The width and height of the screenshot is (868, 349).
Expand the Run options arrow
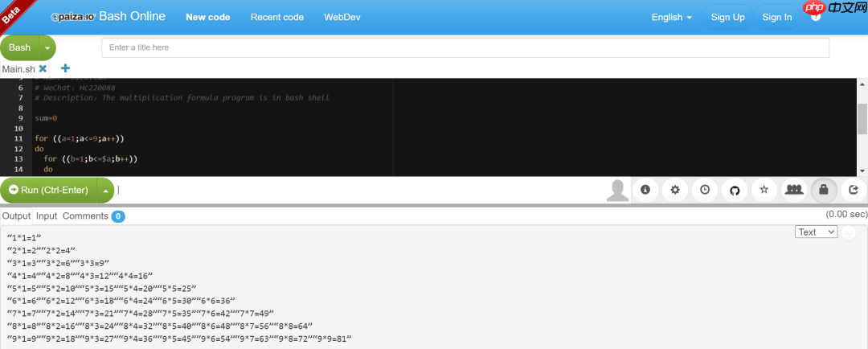pos(105,190)
